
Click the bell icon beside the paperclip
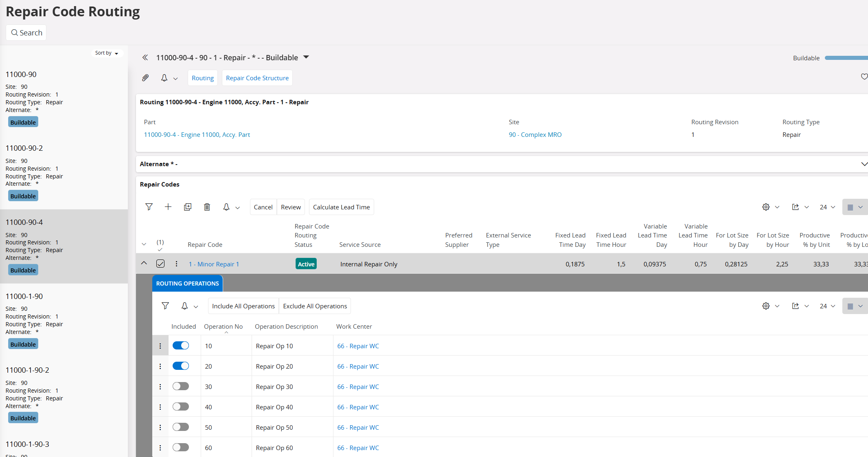click(x=164, y=78)
